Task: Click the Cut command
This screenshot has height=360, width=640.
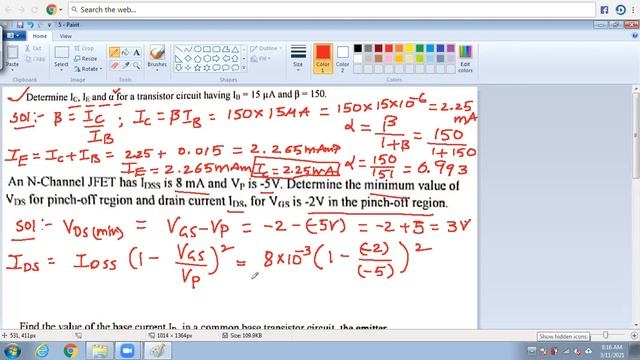Action: [x=33, y=48]
